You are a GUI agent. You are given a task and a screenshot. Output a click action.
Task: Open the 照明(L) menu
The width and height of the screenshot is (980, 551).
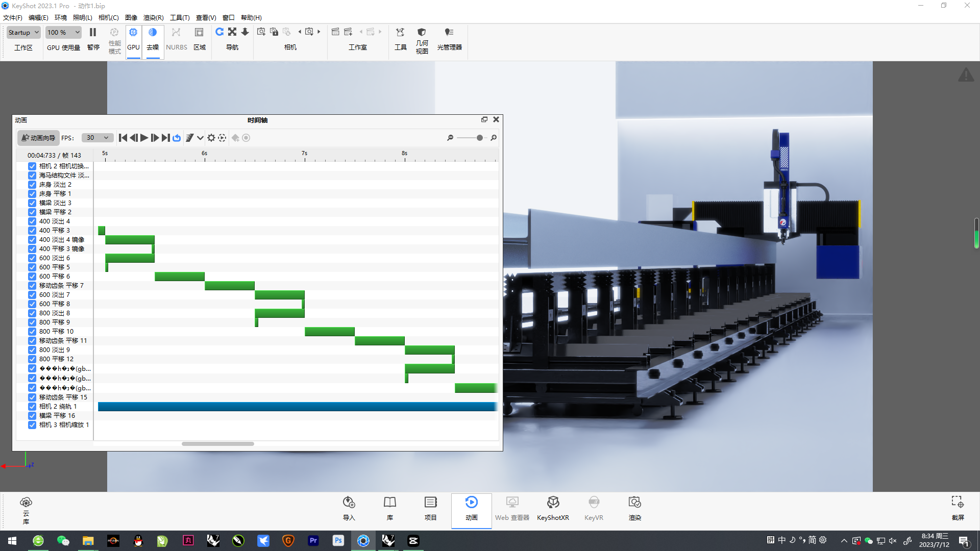pos(82,17)
